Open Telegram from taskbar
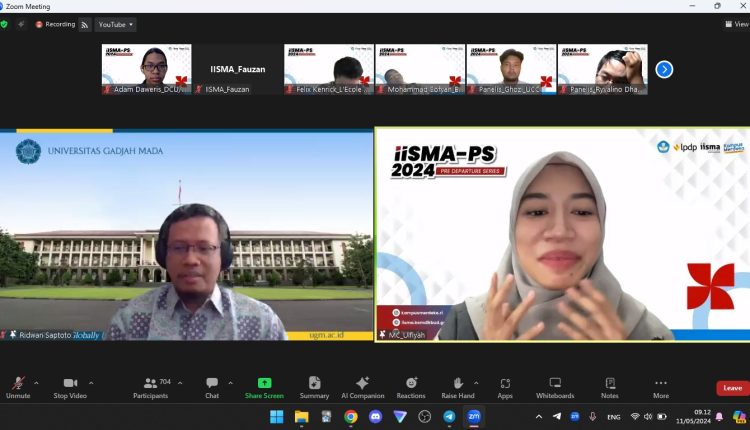 pos(449,417)
